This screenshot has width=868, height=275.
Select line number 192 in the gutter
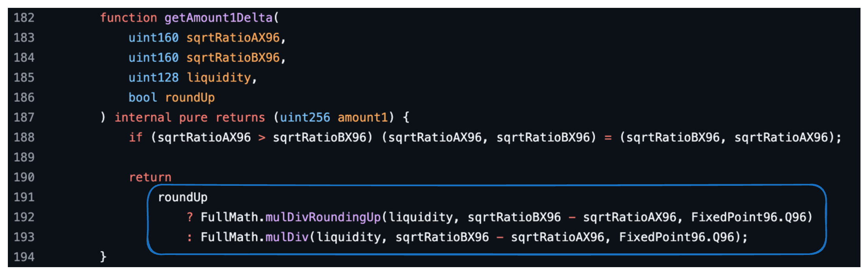(24, 217)
